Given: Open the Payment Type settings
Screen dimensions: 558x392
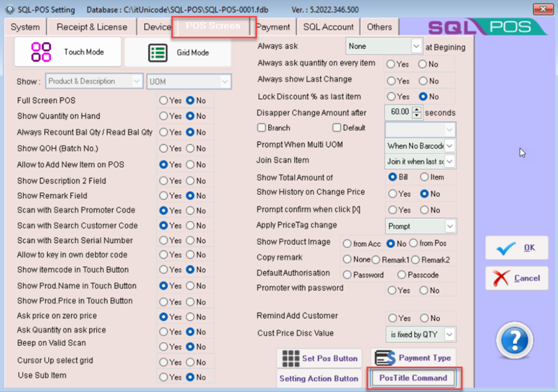Looking at the screenshot, I should coord(413,358).
